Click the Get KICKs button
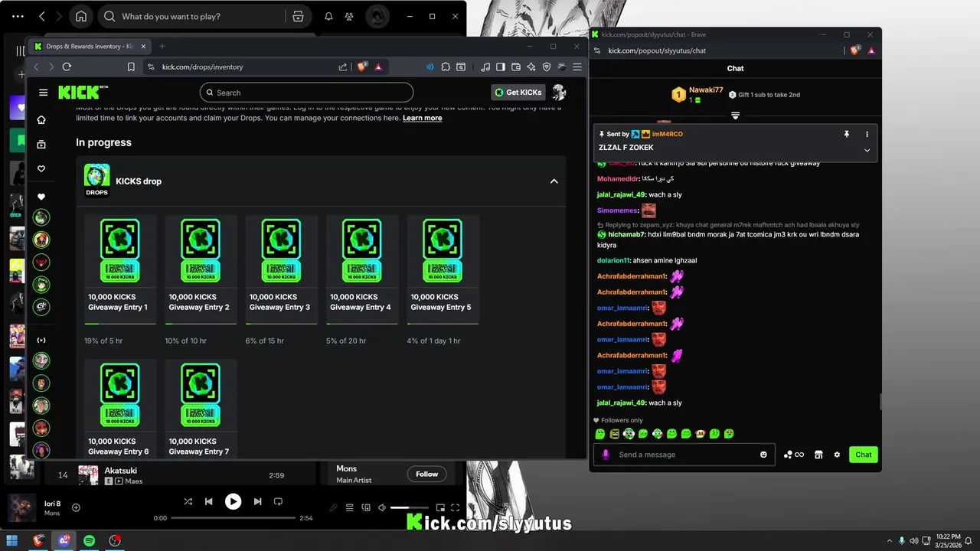The width and height of the screenshot is (980, 551). pyautogui.click(x=518, y=93)
